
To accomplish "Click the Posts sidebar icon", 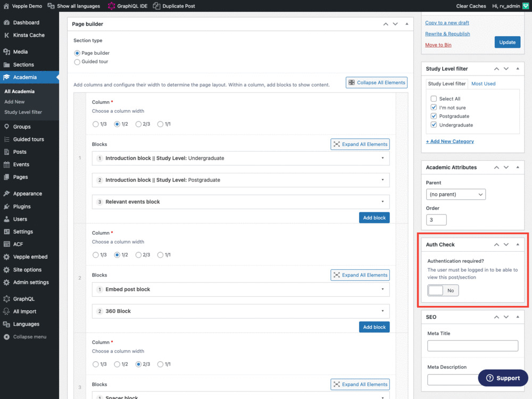I will click(x=6, y=152).
